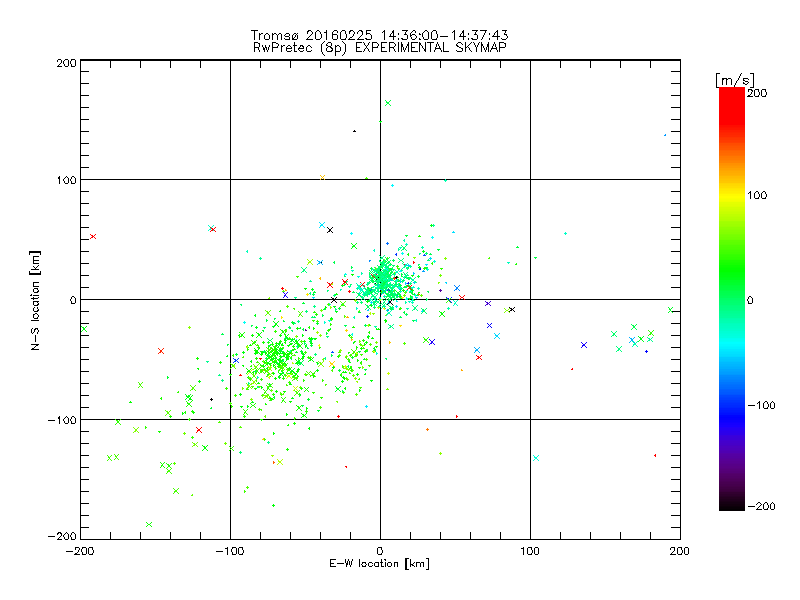This screenshot has height=600, width=800.
Task: Click the "-200" label on the color bar scale
Action: [761, 506]
